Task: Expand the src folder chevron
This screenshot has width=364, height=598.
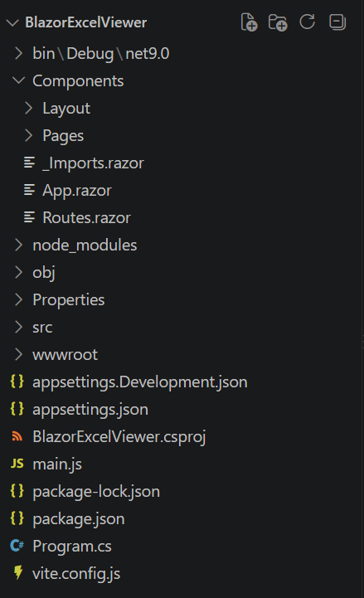Action: click(18, 327)
